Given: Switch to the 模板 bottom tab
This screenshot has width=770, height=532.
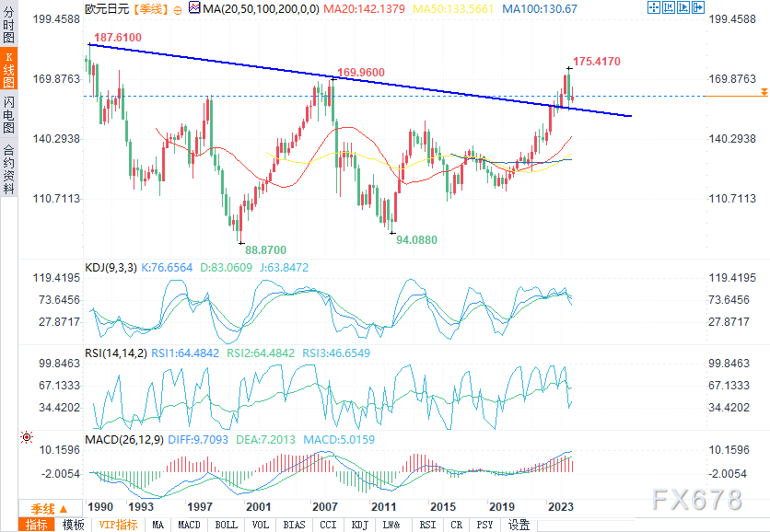Looking at the screenshot, I should point(73,525).
